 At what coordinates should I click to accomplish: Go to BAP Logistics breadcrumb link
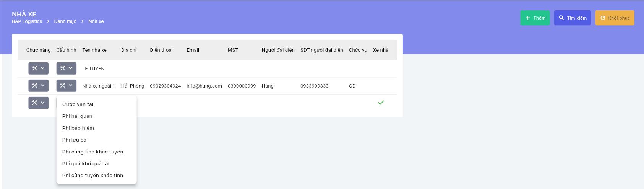(x=27, y=21)
